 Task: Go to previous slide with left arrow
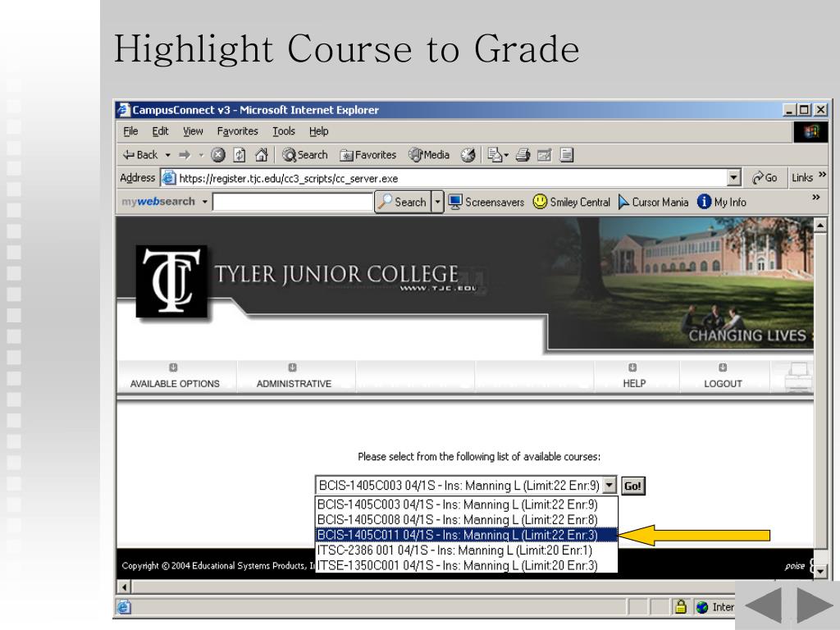pos(763,605)
